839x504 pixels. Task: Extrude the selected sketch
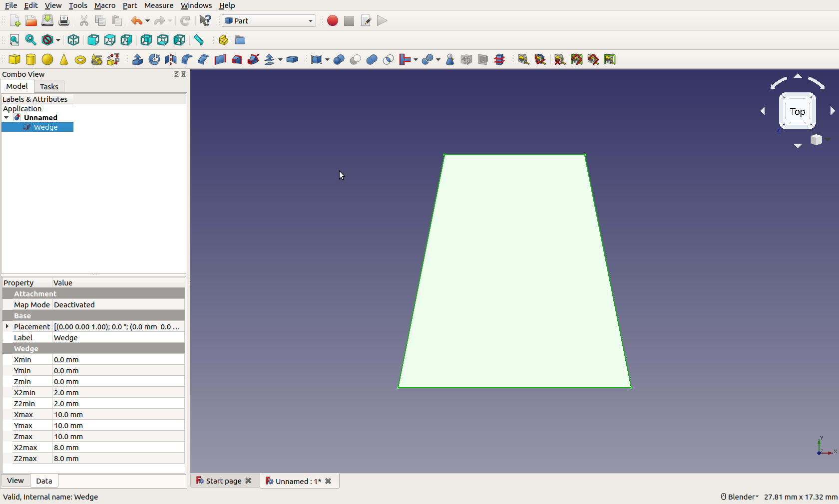pos(138,59)
